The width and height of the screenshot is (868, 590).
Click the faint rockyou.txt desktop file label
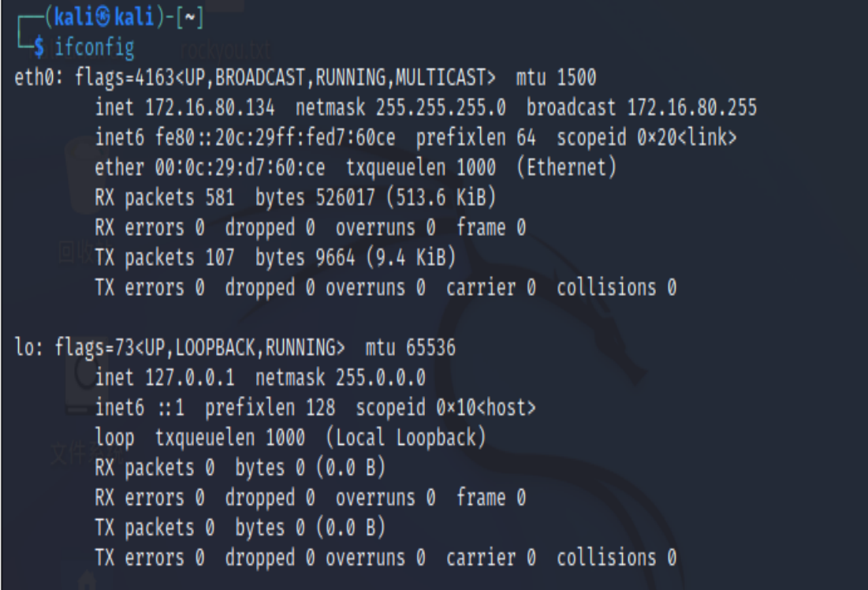click(225, 50)
